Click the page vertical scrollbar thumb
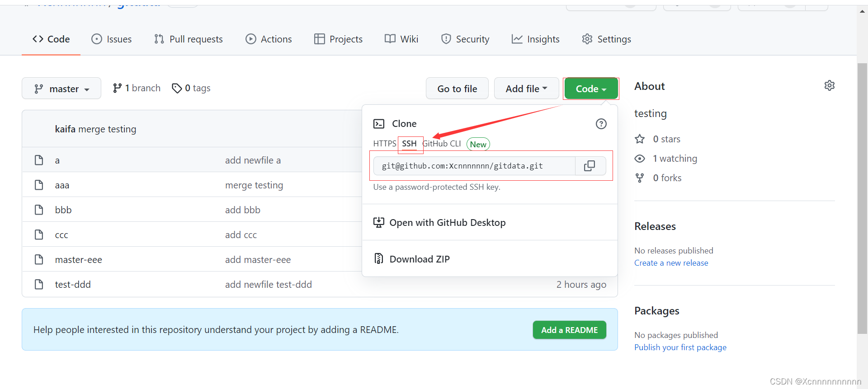 [x=862, y=199]
